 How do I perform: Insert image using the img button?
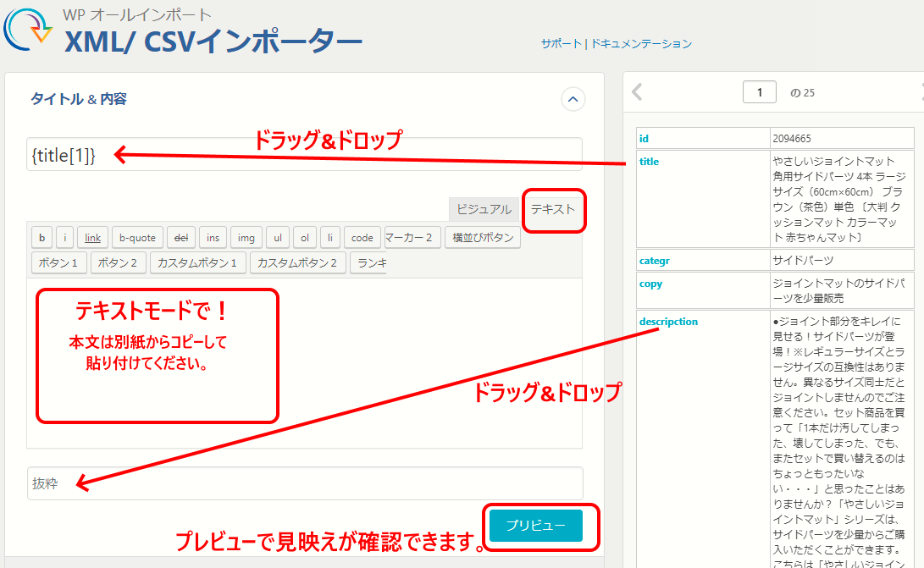pyautogui.click(x=246, y=238)
